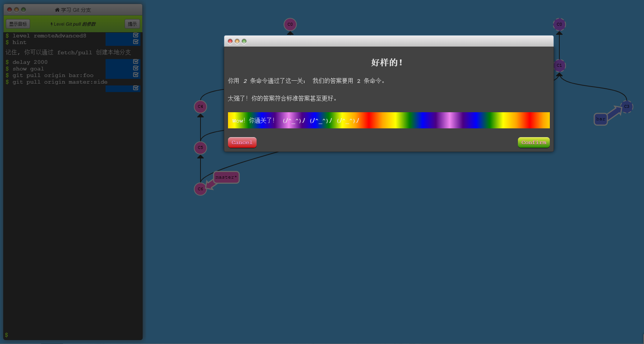Screen dimensions: 644x344
Task: Select commit C6 where master points
Action: [200, 189]
